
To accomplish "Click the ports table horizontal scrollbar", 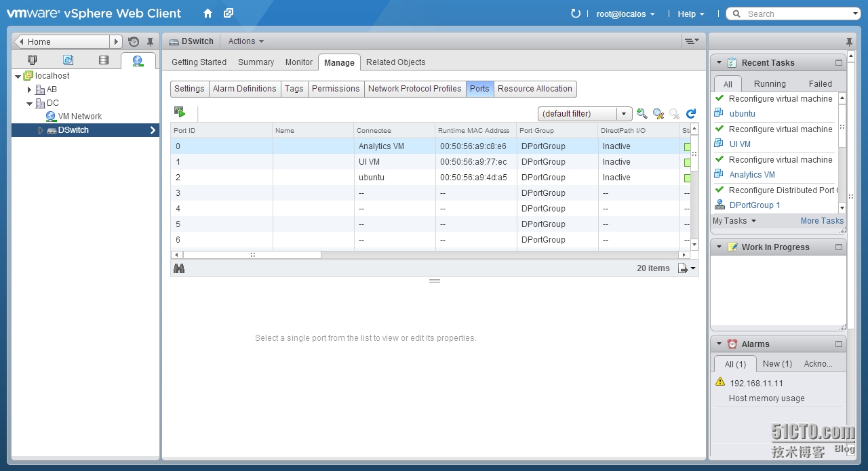I will 252,255.
